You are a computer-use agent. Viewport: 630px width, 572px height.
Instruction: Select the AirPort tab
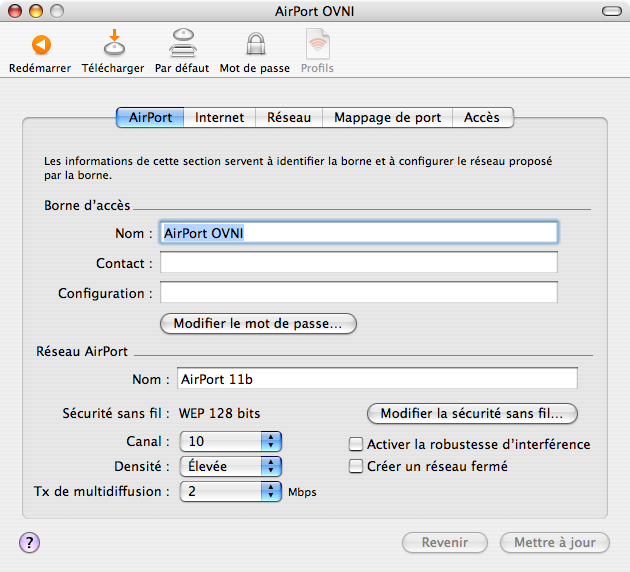click(x=150, y=117)
